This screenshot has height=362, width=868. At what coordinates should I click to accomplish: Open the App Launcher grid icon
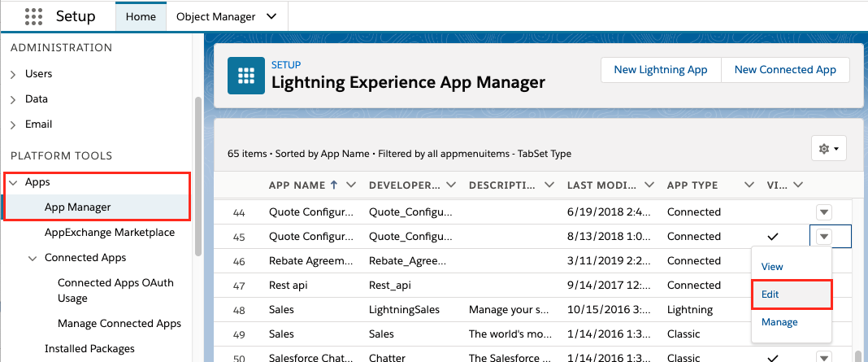click(x=34, y=16)
